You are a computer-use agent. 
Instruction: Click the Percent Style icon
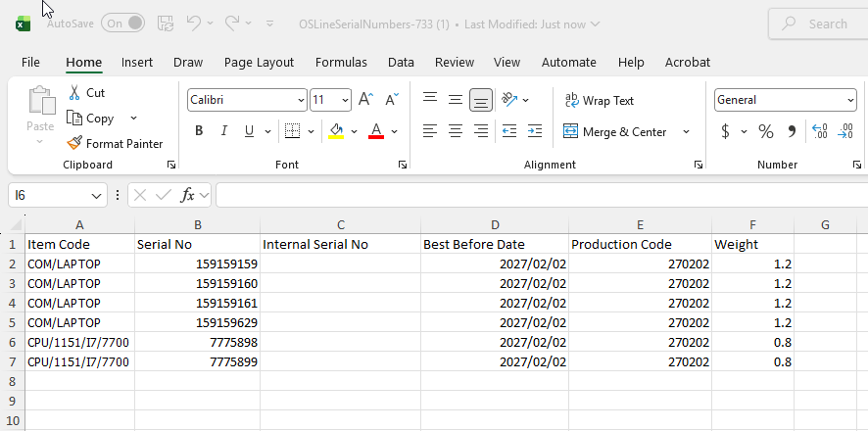pyautogui.click(x=766, y=131)
